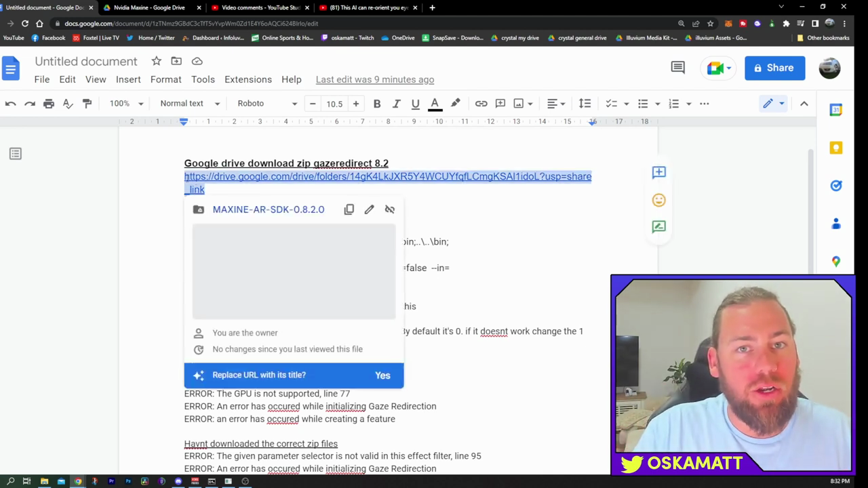Open the Windows taskbar search icon
This screenshot has width=868, height=488.
10,481
